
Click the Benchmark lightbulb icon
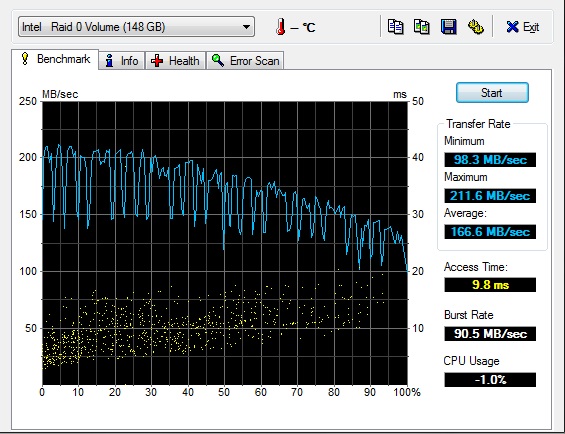point(25,58)
